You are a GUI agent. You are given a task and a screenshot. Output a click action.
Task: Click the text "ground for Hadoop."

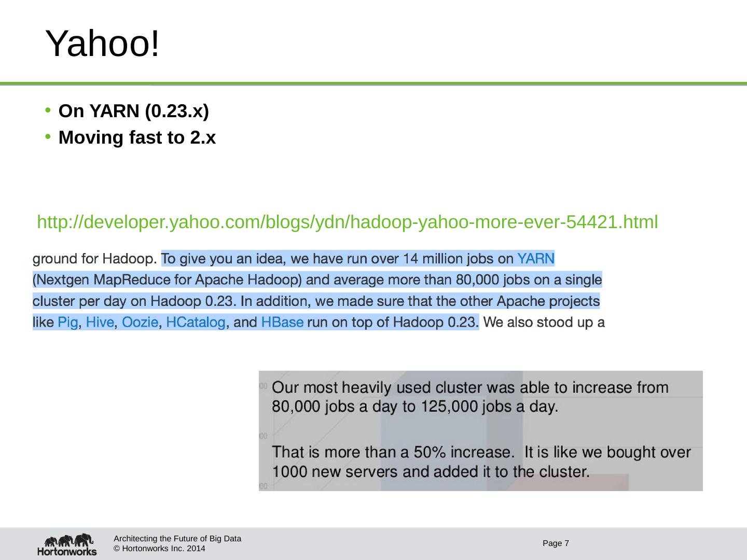pos(95,258)
